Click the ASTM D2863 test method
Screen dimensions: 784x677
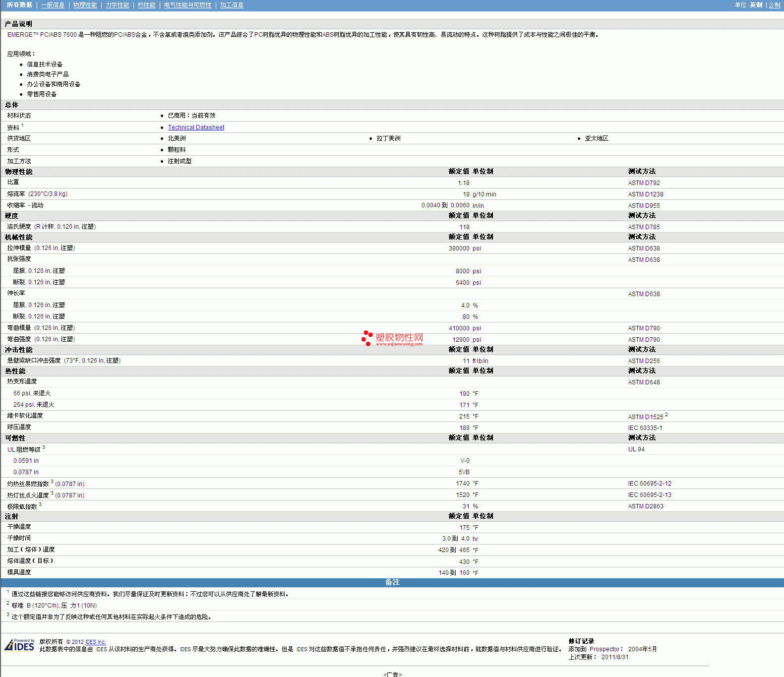646,506
